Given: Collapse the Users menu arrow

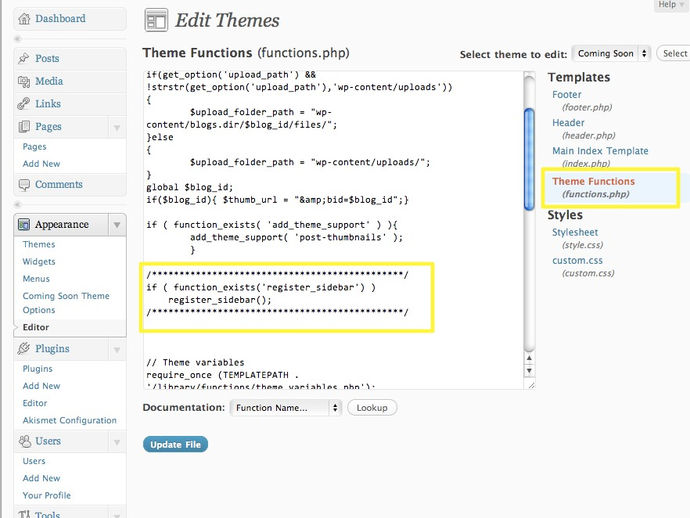Looking at the screenshot, I should click(x=117, y=442).
